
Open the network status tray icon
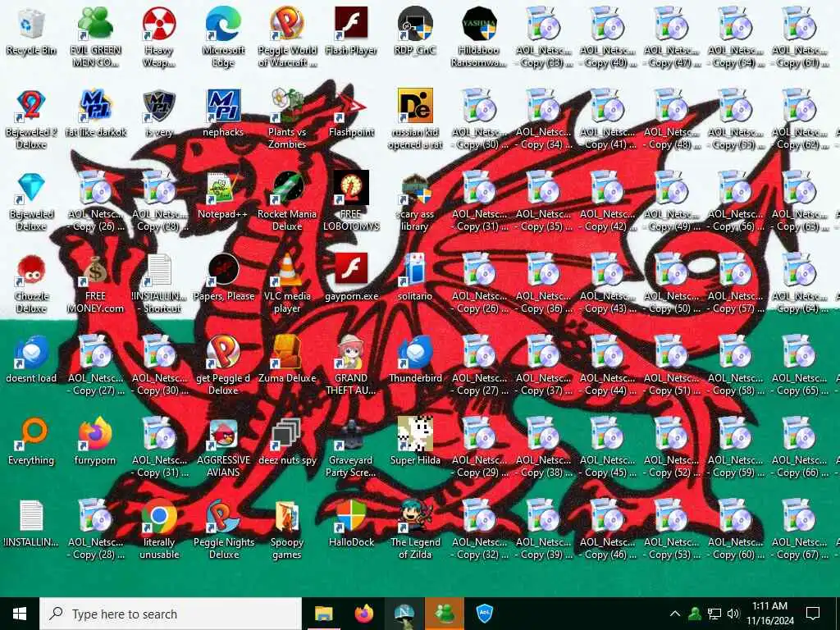714,614
